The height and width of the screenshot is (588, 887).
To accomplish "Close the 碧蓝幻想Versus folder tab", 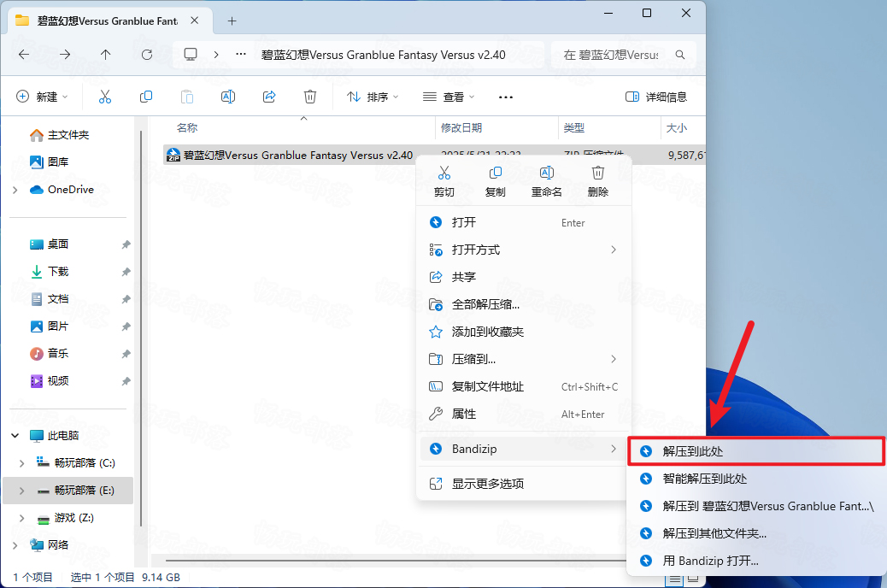I will (195, 21).
